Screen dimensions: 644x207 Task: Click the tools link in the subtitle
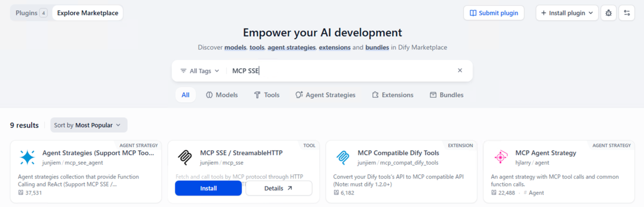257,47
